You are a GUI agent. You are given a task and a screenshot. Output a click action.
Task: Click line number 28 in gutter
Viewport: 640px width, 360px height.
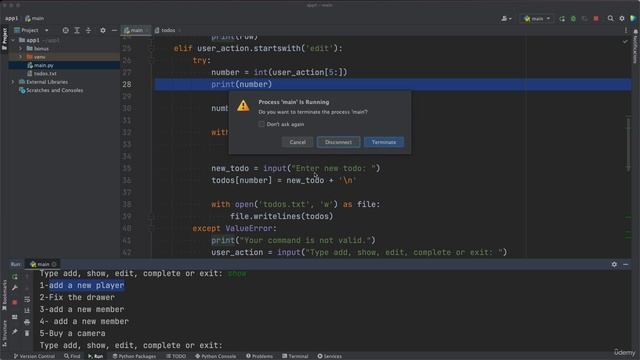point(127,84)
